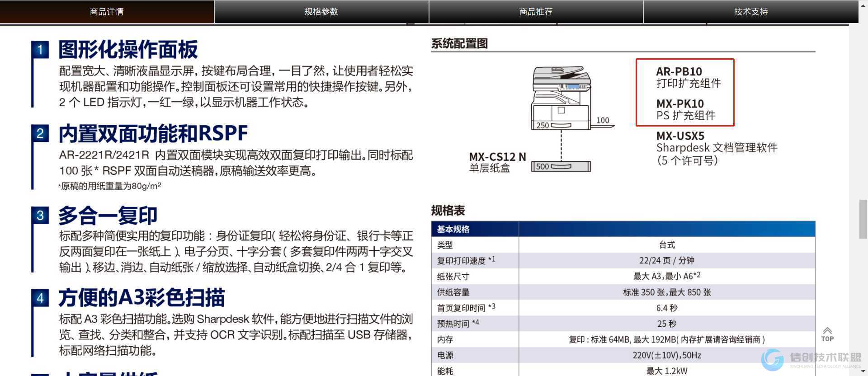
Task: Select the 技术支持 tab
Action: click(751, 12)
